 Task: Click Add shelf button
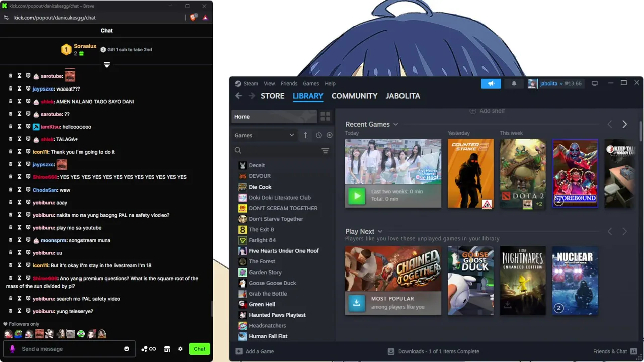[487, 111]
